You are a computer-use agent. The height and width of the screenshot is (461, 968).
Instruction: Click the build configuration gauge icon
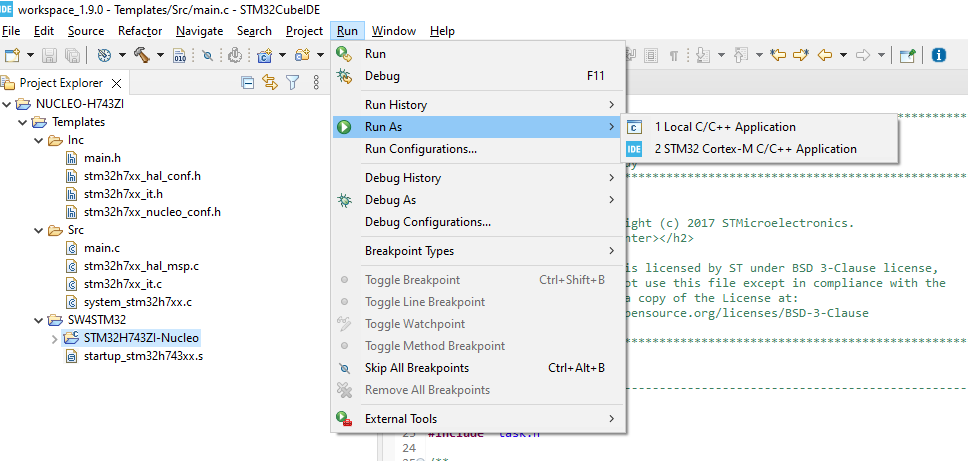click(x=104, y=56)
